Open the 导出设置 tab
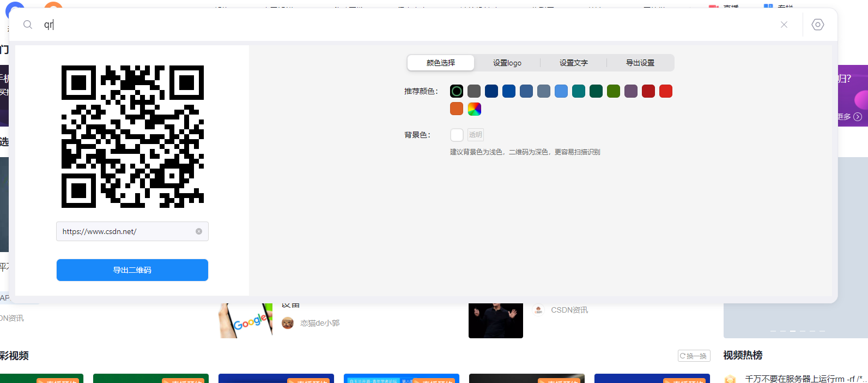The image size is (868, 383). pyautogui.click(x=640, y=63)
